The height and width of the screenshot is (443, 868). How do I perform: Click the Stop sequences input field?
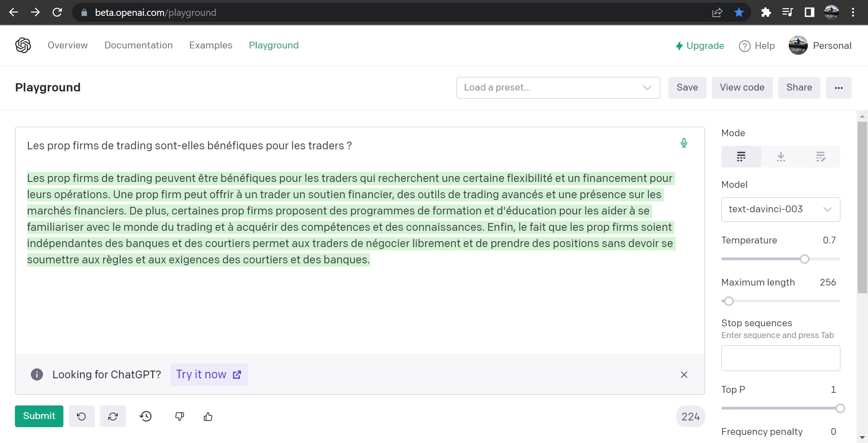point(780,358)
